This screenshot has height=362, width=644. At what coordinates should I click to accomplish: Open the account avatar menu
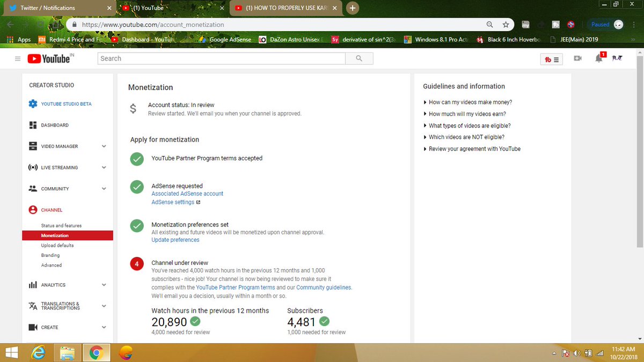coord(617,58)
